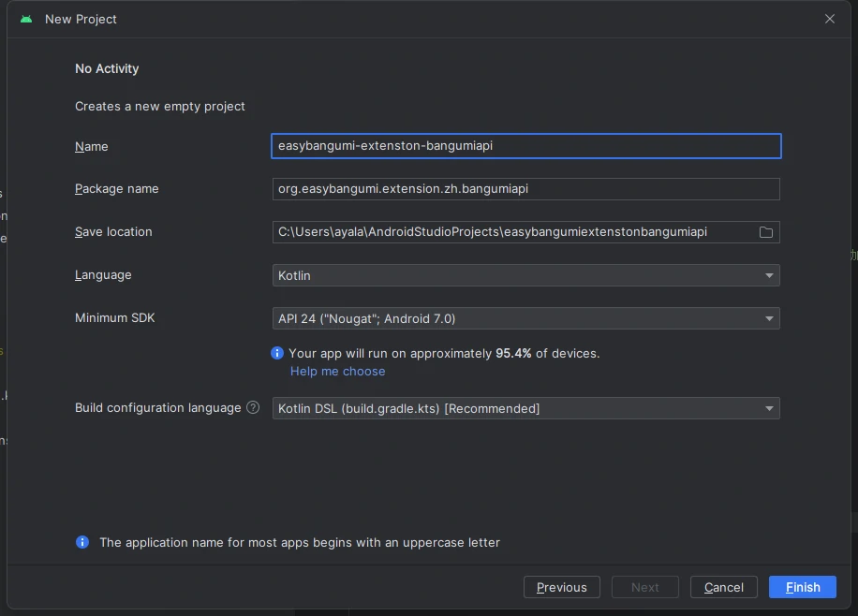858x616 pixels.
Task: Click the Name input field
Action: click(525, 146)
